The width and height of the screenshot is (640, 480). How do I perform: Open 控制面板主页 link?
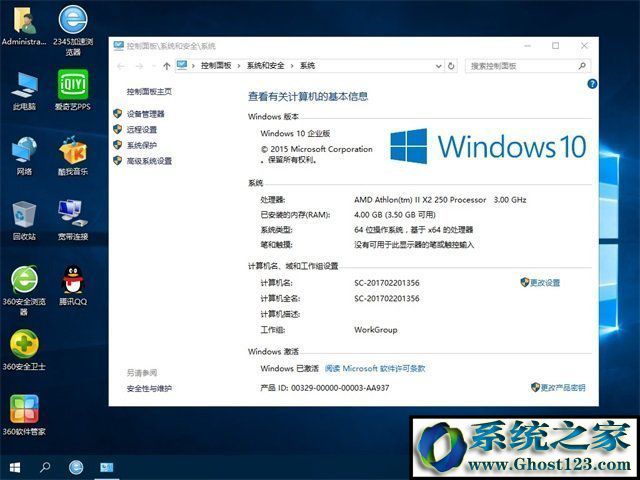click(149, 91)
